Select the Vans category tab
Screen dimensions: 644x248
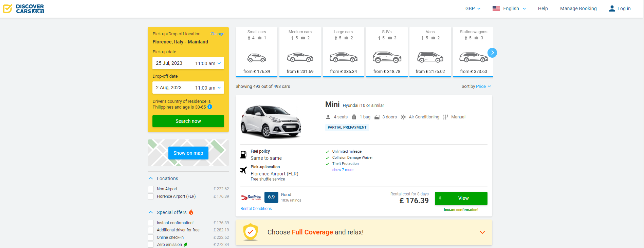[430, 52]
